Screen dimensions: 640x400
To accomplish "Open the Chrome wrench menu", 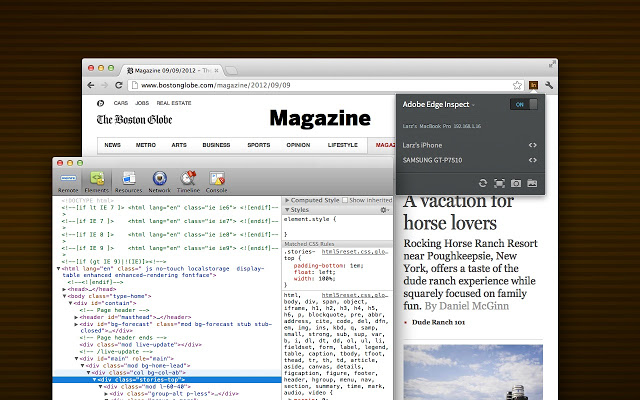I will click(549, 85).
